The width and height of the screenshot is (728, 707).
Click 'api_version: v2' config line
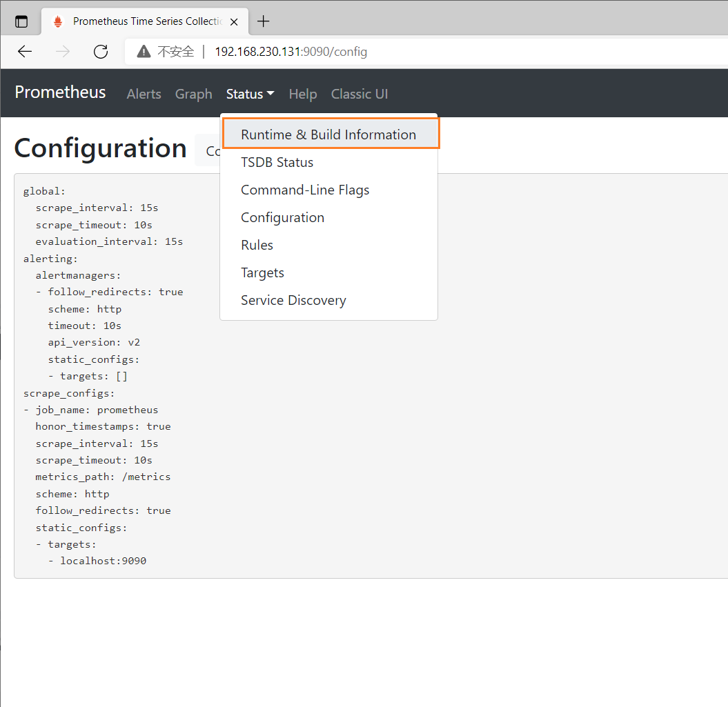[x=94, y=343]
